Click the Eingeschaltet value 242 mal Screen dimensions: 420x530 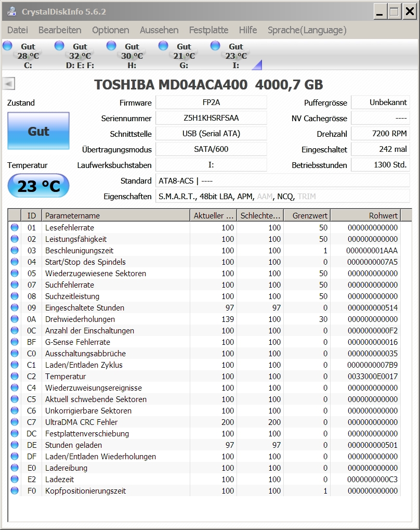tap(380, 149)
